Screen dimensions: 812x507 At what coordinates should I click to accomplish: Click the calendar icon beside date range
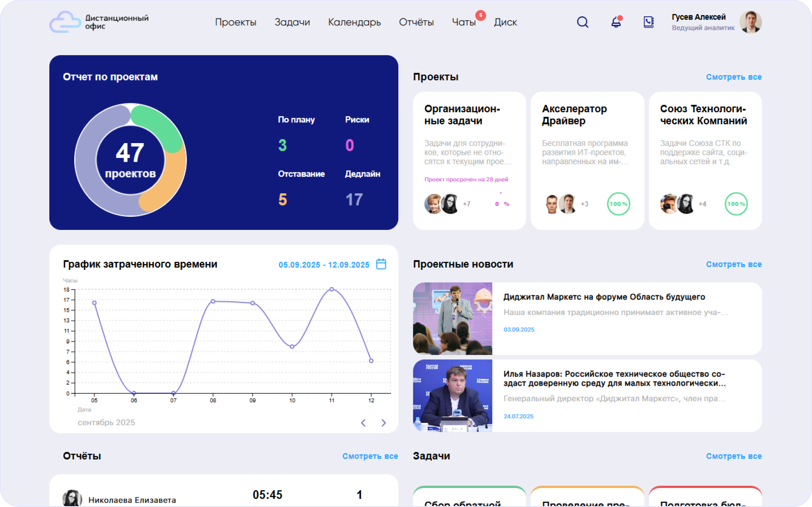coord(381,264)
